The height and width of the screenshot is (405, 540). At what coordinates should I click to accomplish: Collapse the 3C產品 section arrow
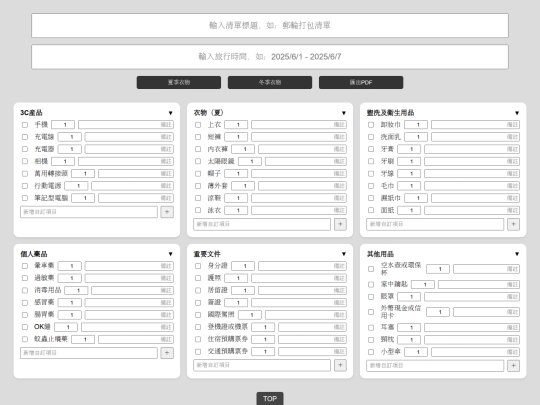click(x=170, y=113)
